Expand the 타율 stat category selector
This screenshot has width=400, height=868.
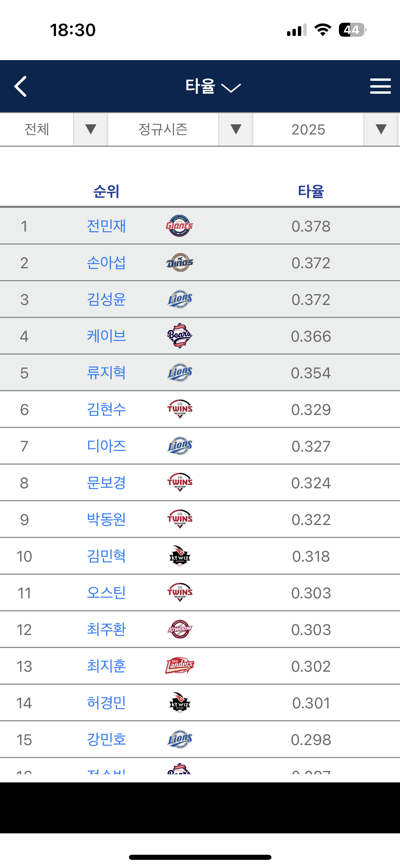coord(213,87)
